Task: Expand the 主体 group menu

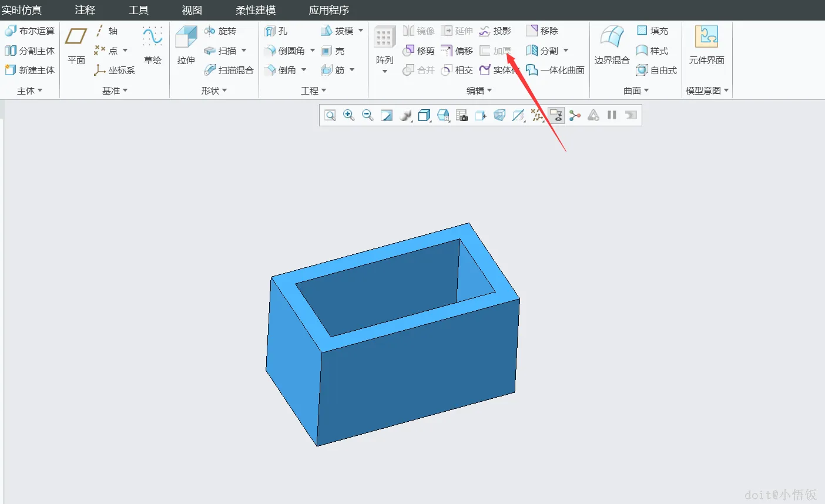Action: pyautogui.click(x=30, y=90)
